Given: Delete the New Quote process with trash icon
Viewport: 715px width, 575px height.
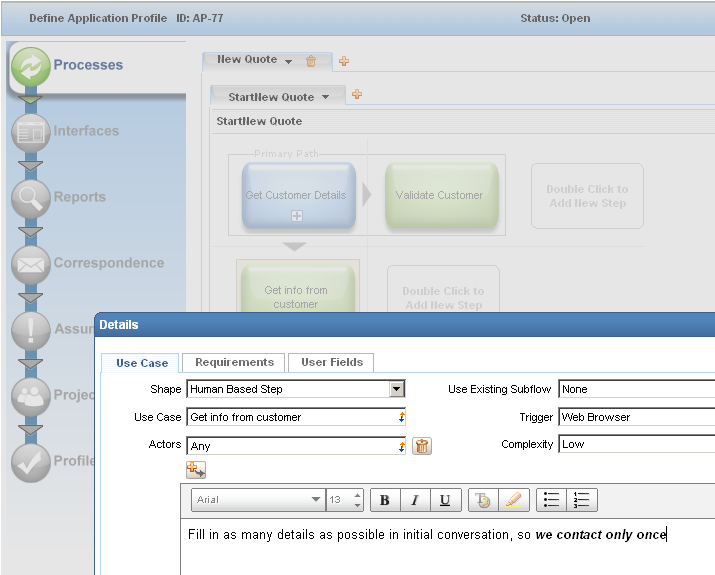Looking at the screenshot, I should tap(311, 61).
